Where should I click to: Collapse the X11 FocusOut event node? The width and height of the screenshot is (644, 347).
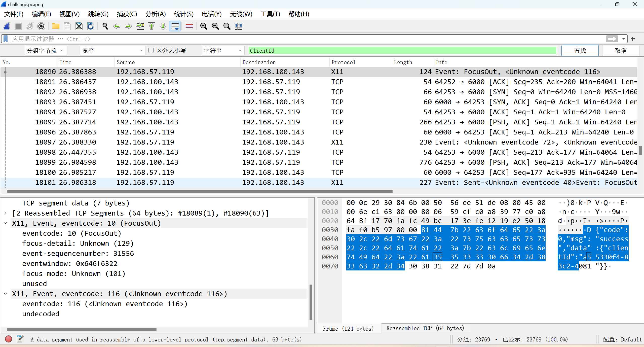click(x=6, y=223)
